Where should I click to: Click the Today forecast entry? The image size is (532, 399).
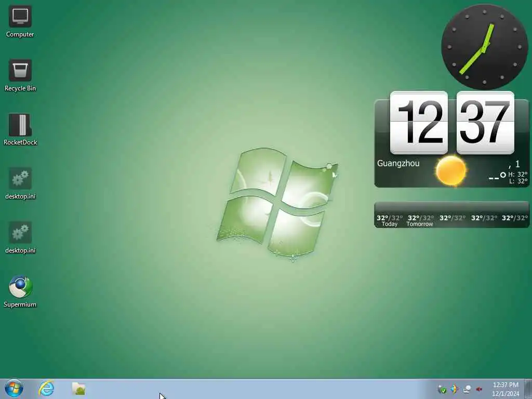pos(390,220)
